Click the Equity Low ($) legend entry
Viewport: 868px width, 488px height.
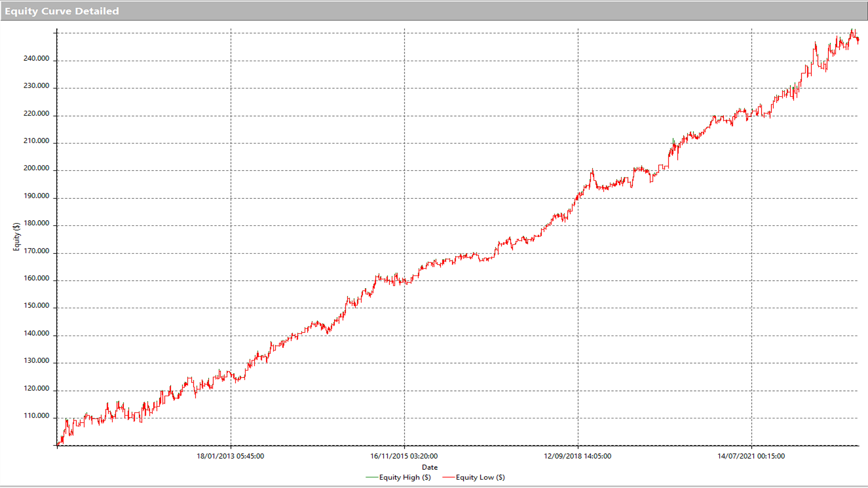[x=480, y=477]
